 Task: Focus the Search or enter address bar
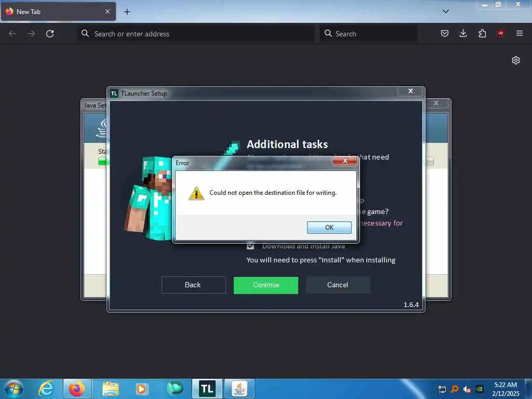(196, 34)
